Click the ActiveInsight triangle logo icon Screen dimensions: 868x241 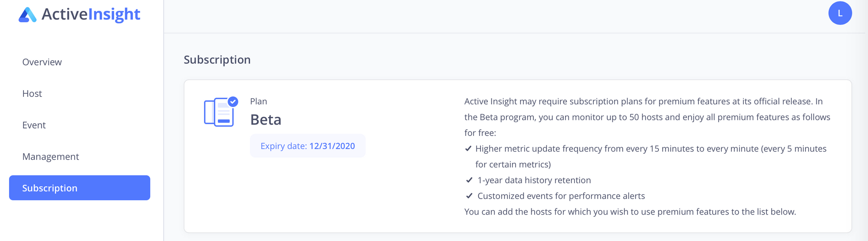click(27, 15)
